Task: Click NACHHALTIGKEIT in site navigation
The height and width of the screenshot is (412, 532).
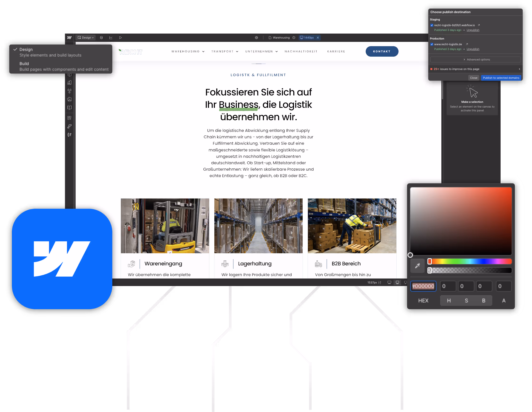Action: pos(301,51)
